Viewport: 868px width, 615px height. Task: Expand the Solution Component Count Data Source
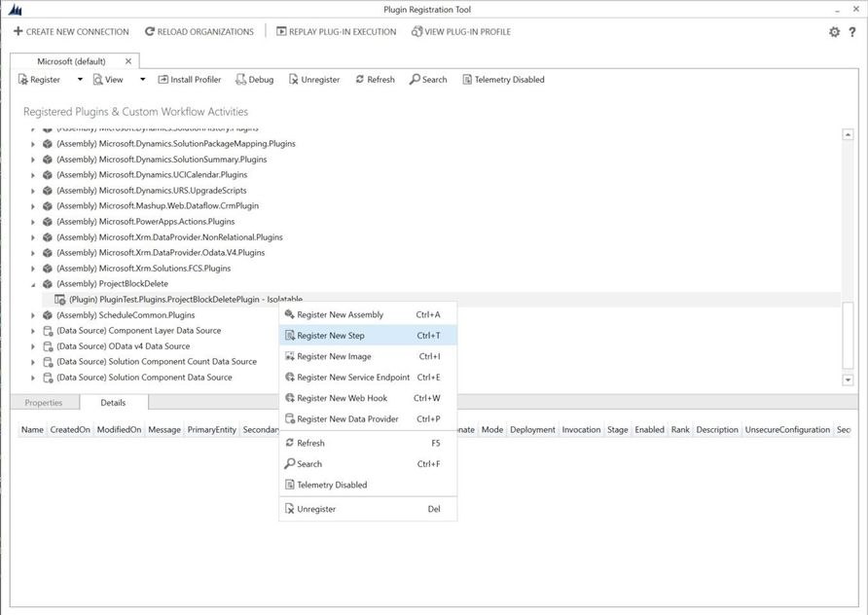pyautogui.click(x=33, y=363)
